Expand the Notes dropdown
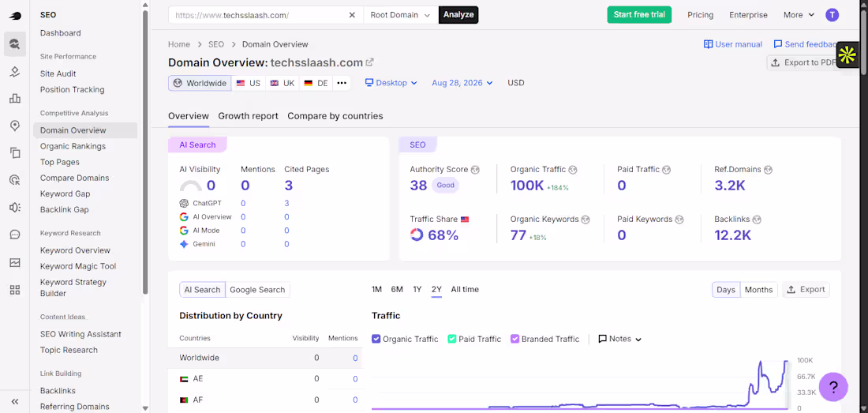868x413 pixels. point(620,339)
